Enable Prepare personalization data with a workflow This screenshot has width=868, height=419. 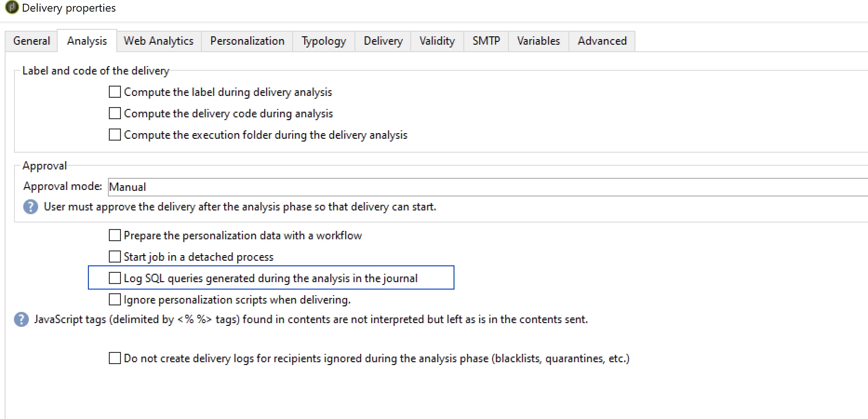pyautogui.click(x=115, y=236)
